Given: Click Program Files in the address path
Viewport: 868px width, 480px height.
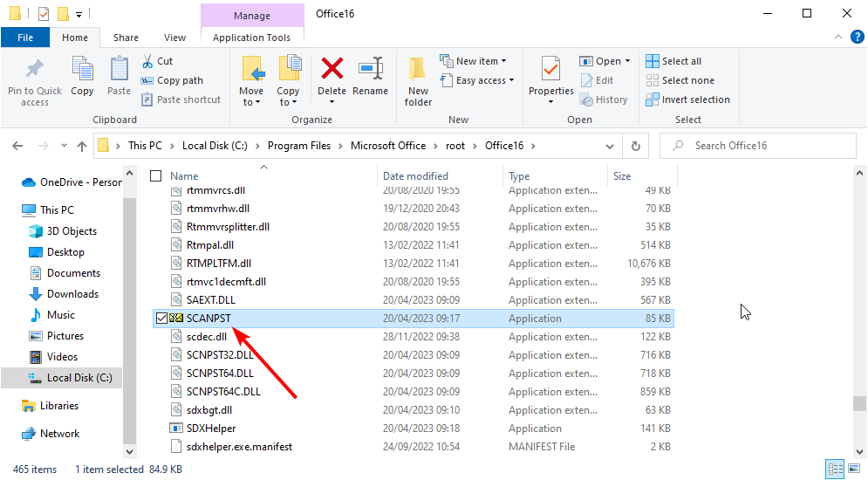Looking at the screenshot, I should coord(299,146).
